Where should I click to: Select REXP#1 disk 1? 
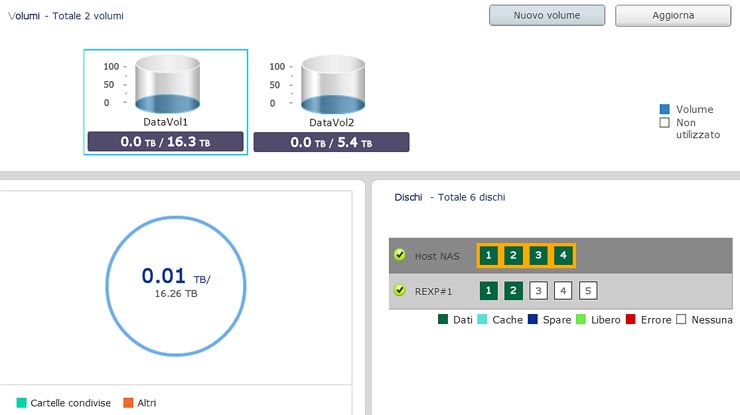point(488,291)
